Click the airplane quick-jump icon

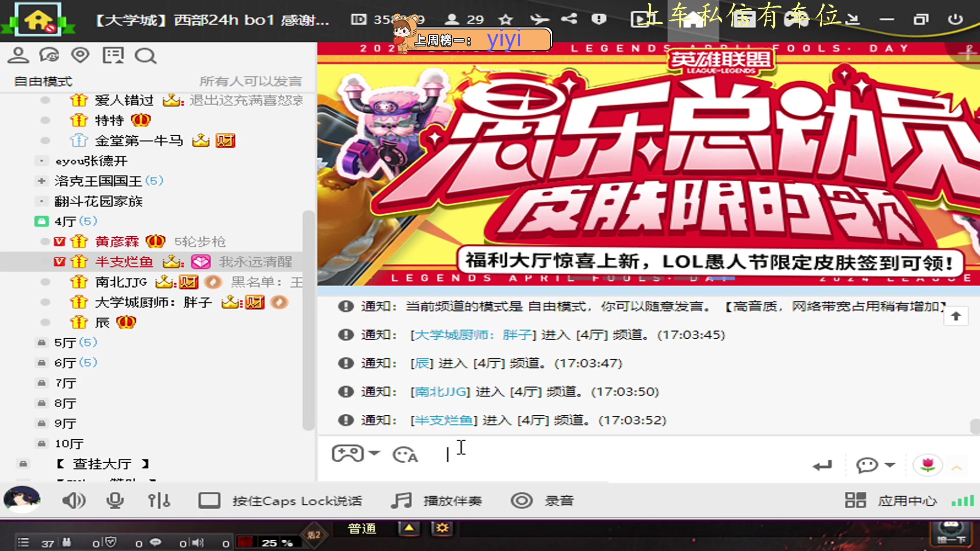pos(539,19)
